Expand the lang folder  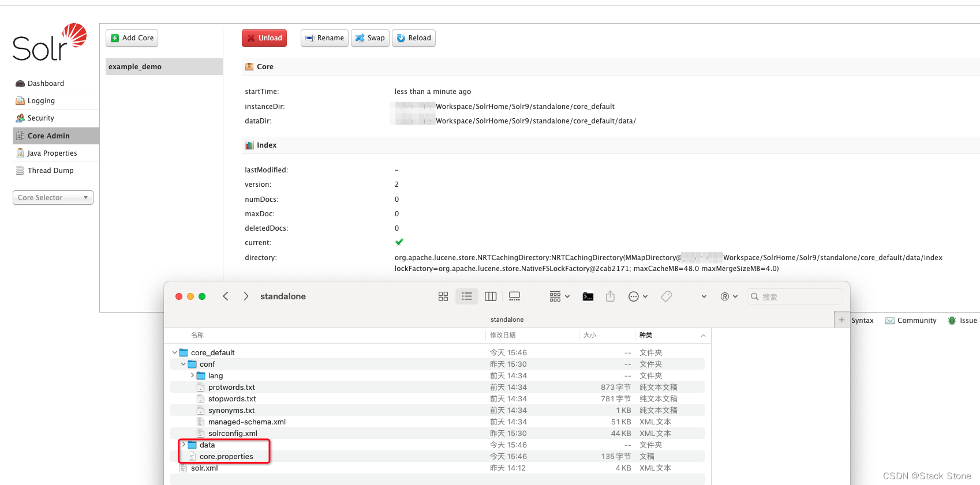tap(192, 375)
